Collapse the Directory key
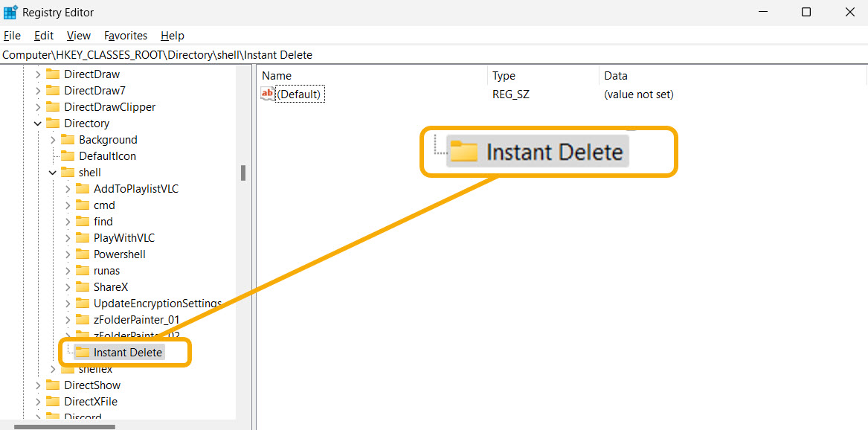The width and height of the screenshot is (868, 430). tap(37, 123)
